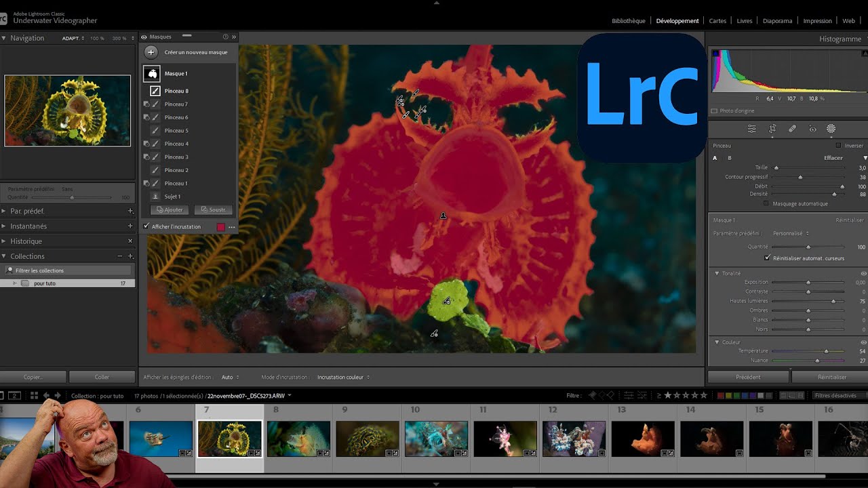The width and height of the screenshot is (868, 488).
Task: Open the Développement module
Action: [x=677, y=21]
